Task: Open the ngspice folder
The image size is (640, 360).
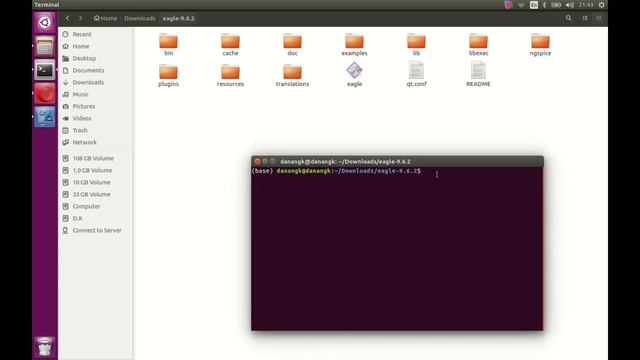Action: coord(540,44)
